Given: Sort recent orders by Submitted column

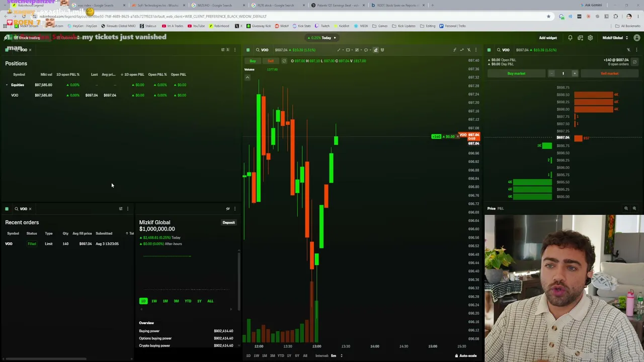Looking at the screenshot, I should pos(104,233).
